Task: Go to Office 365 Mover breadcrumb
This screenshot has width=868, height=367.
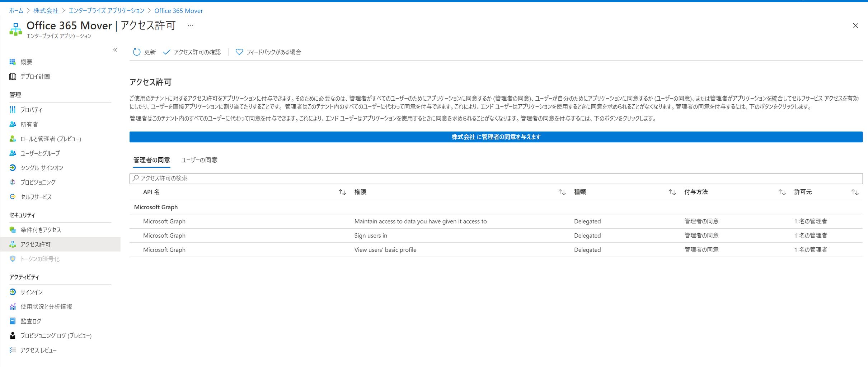Action: (x=179, y=11)
